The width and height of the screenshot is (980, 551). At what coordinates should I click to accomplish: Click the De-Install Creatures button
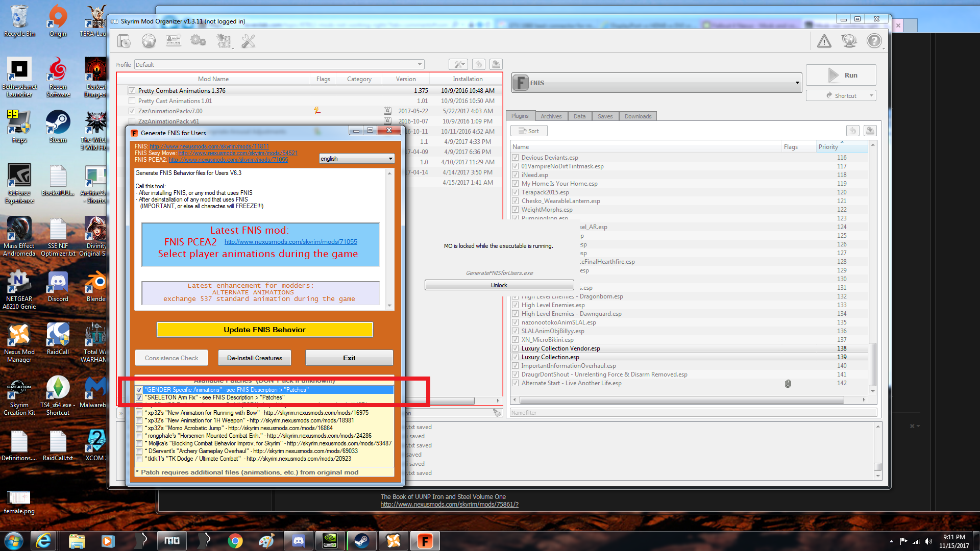point(255,358)
